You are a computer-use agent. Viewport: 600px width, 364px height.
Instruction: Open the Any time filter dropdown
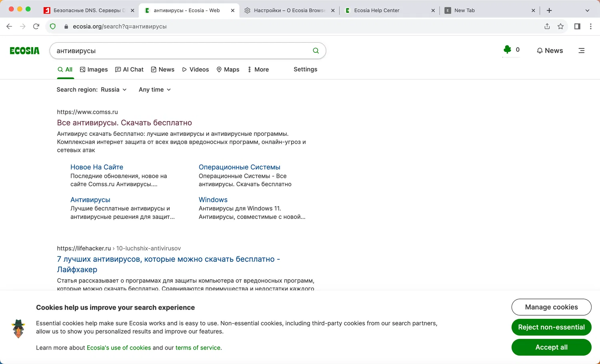click(155, 90)
